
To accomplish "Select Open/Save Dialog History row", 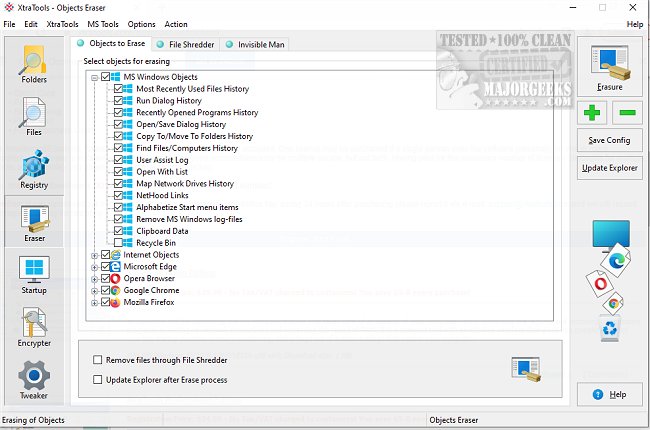I will [181, 124].
